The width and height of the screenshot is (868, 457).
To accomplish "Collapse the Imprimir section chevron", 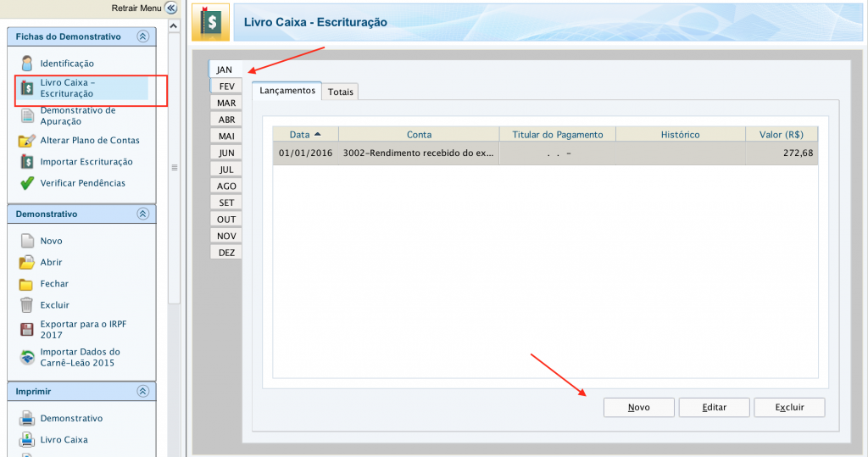I will pyautogui.click(x=142, y=391).
